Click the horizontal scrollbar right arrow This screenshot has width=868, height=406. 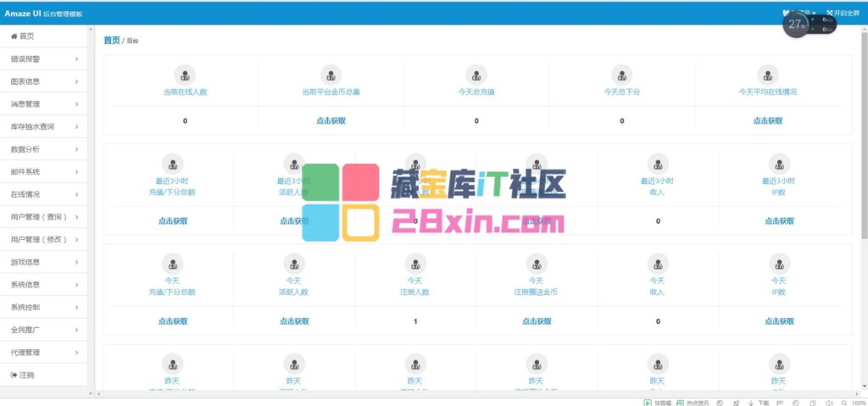tap(856, 394)
